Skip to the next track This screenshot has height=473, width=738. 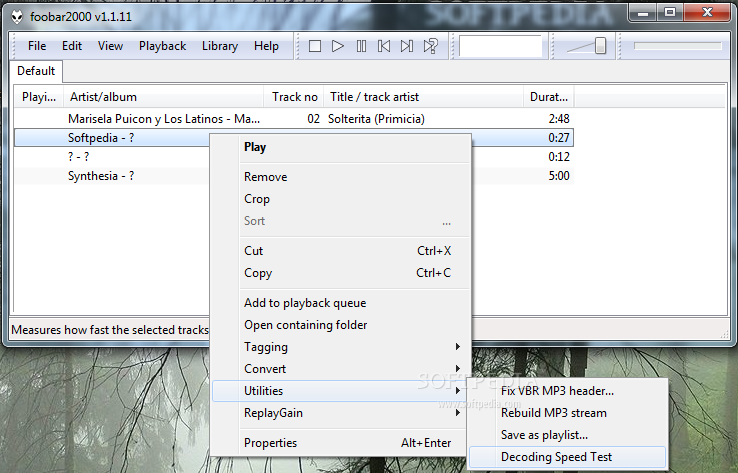[x=407, y=46]
